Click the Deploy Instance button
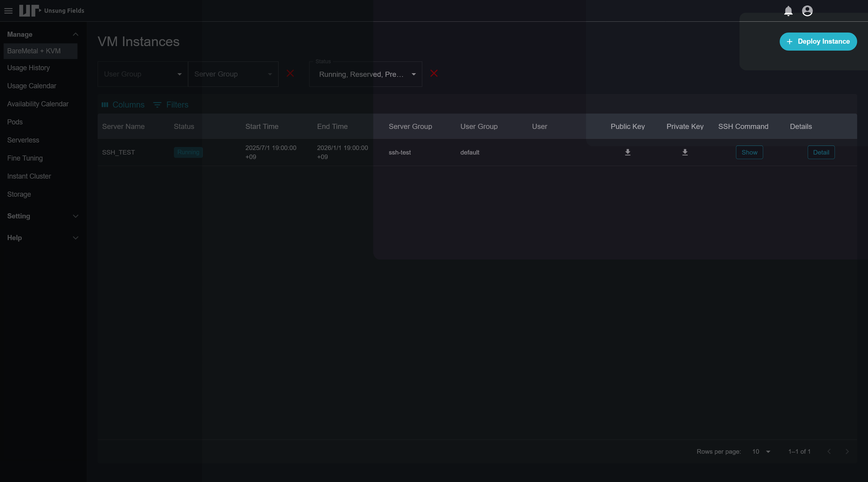The height and width of the screenshot is (482, 868). tap(818, 42)
